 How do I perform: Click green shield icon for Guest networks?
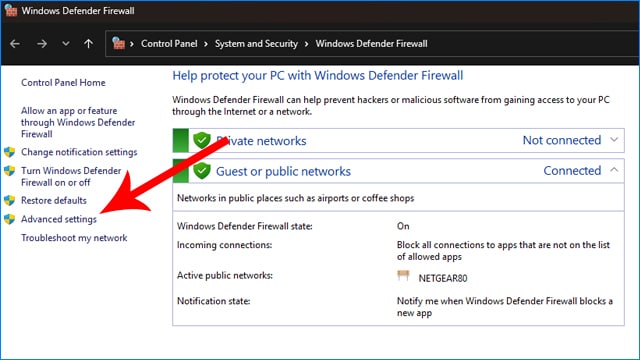[202, 171]
